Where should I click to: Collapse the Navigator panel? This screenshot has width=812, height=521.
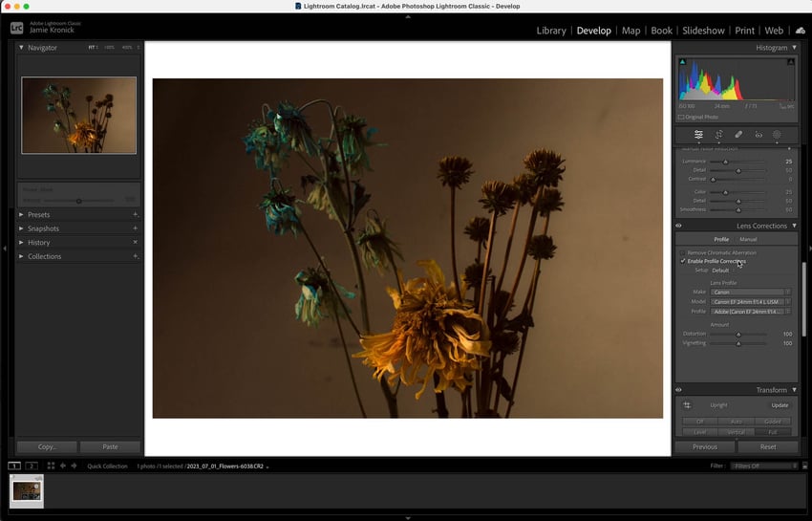[21, 47]
